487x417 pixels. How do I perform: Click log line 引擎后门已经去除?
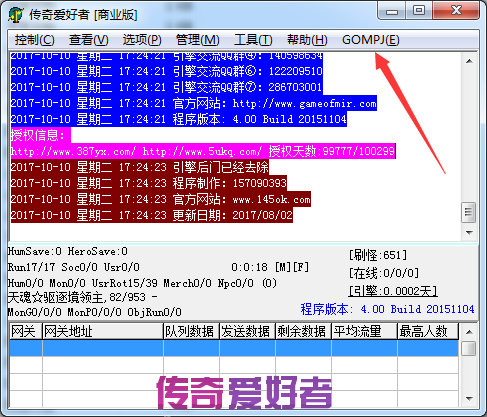click(140, 167)
